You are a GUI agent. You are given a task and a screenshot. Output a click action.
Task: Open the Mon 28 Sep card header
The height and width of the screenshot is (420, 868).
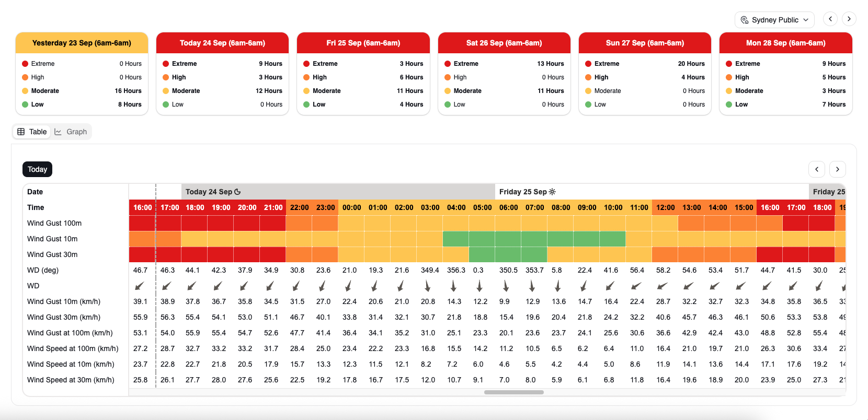pyautogui.click(x=786, y=43)
